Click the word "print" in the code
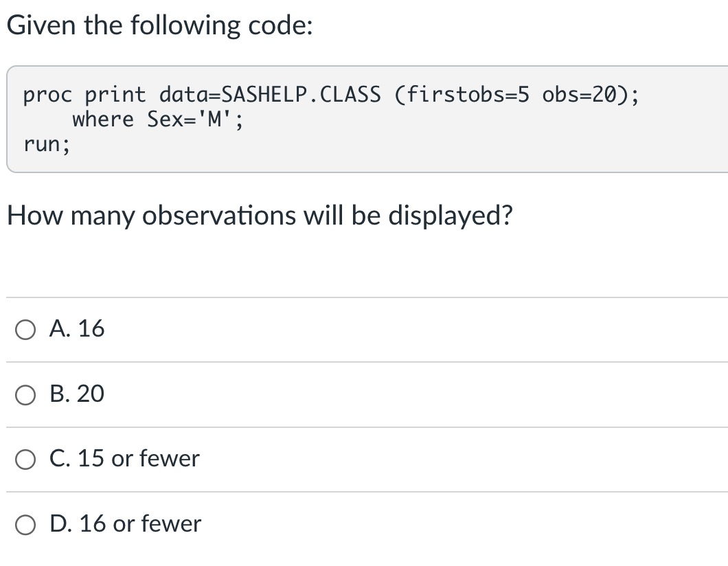728x566 pixels. tap(115, 95)
